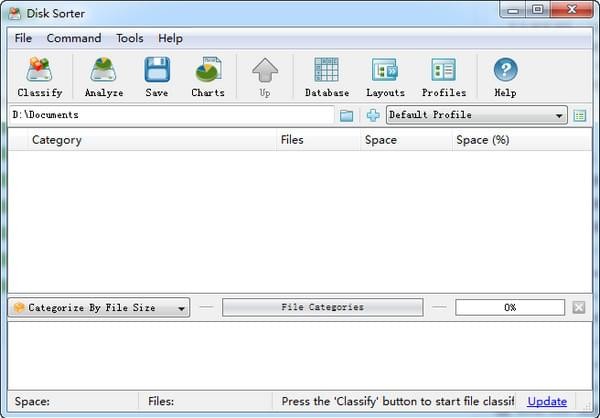Add a directory with the plus icon
Image resolution: width=600 pixels, height=418 pixels.
[x=373, y=115]
